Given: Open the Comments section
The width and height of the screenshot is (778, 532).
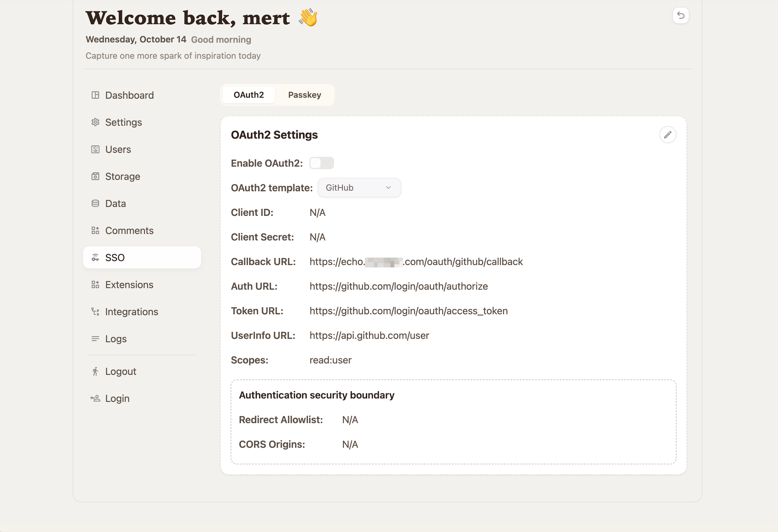Looking at the screenshot, I should pyautogui.click(x=142, y=231).
